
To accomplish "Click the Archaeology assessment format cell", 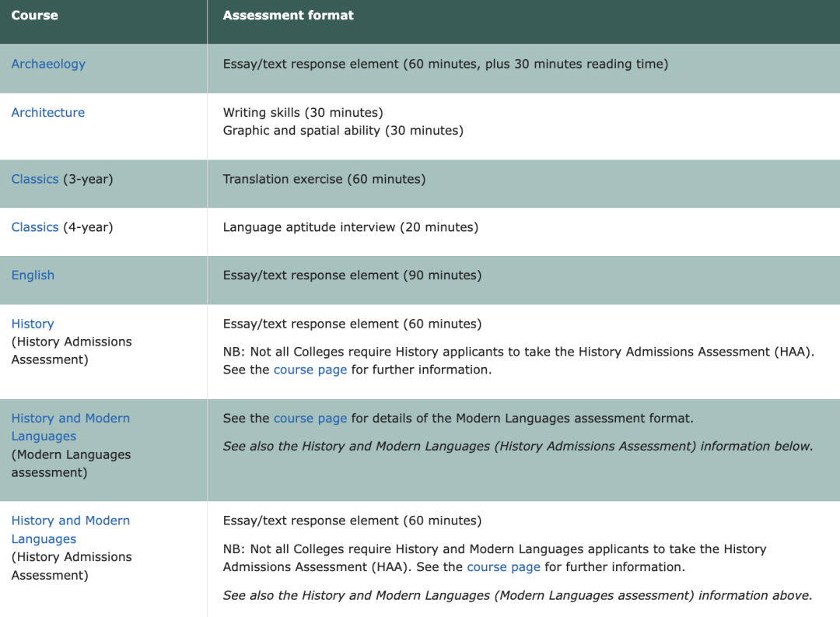I will pos(443,64).
